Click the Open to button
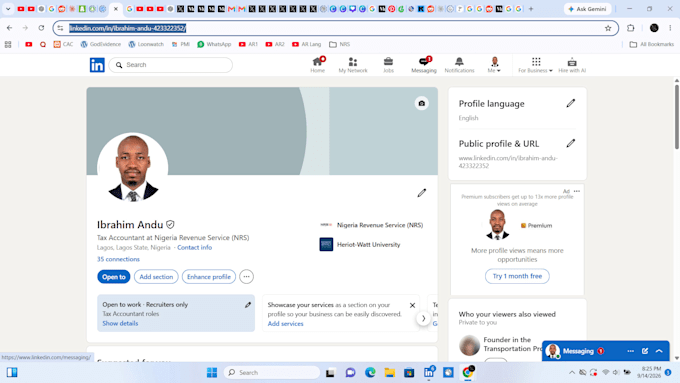 pos(114,277)
